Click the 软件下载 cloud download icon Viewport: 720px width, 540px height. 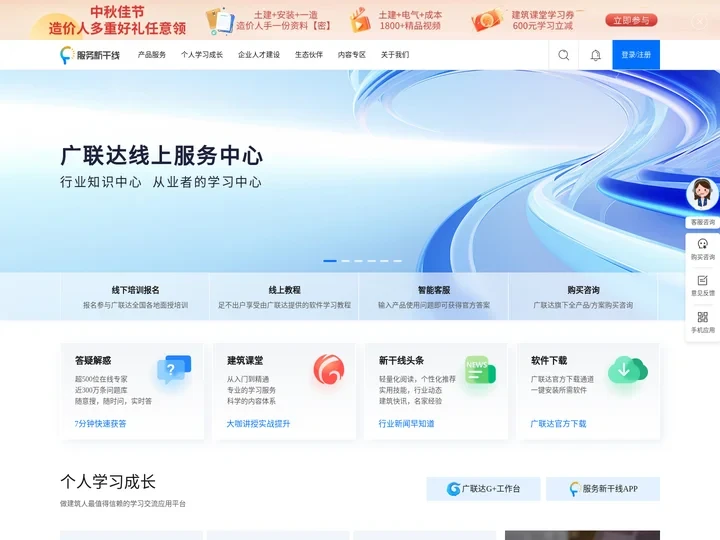[x=627, y=370]
